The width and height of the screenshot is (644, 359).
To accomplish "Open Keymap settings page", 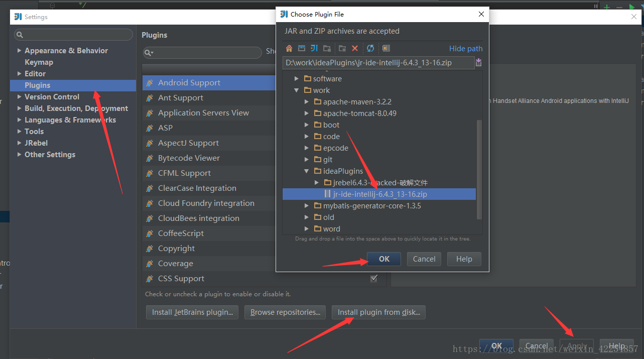I will tap(39, 62).
